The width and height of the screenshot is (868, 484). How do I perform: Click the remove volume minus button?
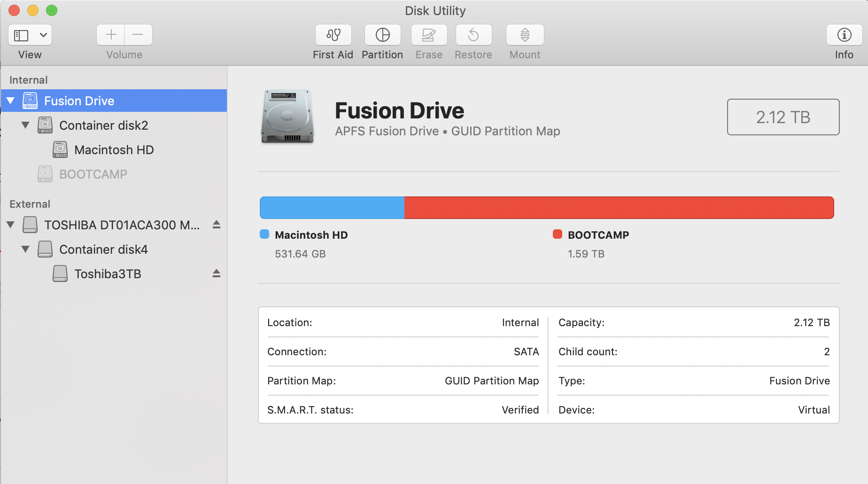(138, 35)
